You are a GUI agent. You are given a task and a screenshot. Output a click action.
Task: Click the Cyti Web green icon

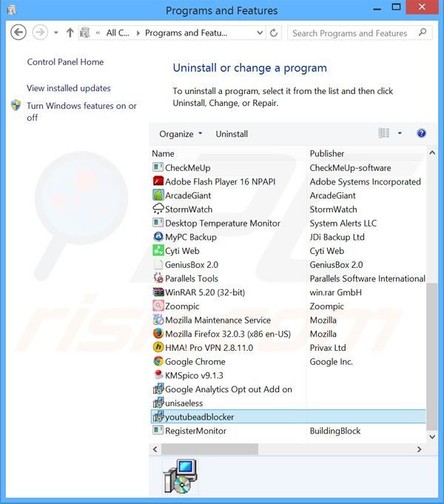(158, 250)
